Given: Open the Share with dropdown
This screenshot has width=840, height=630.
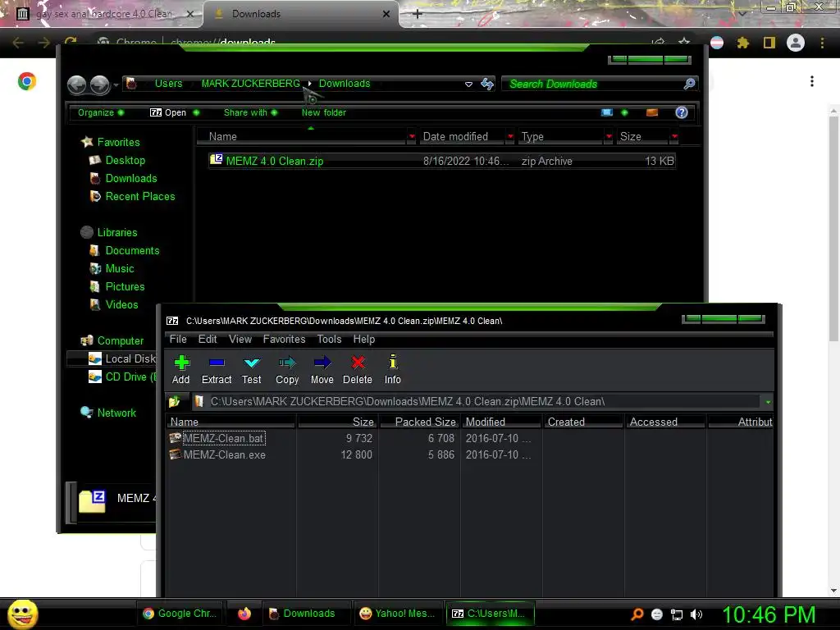Looking at the screenshot, I should point(250,112).
